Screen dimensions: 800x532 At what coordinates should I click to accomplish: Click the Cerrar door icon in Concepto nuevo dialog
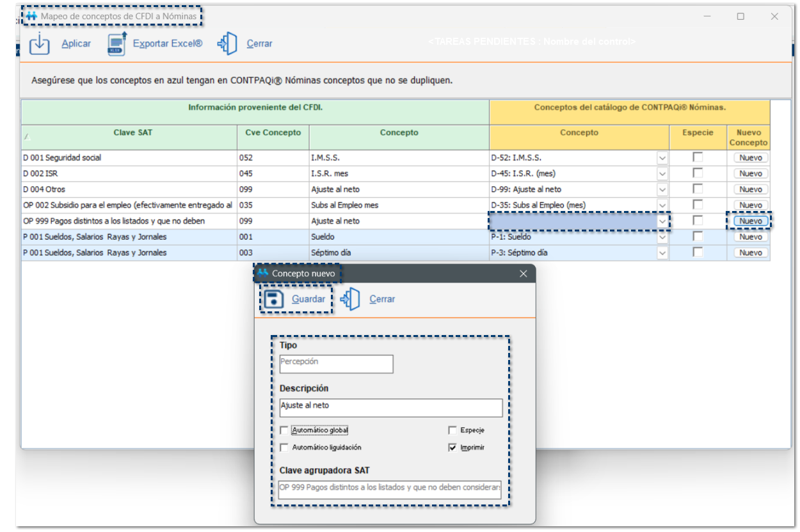351,299
